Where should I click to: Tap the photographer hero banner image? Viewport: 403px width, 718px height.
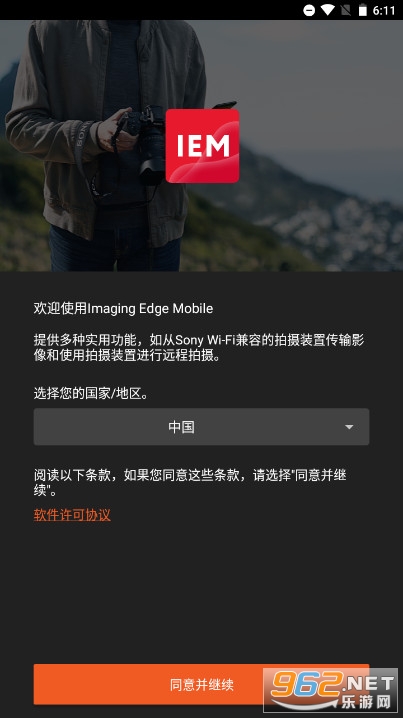pyautogui.click(x=202, y=146)
